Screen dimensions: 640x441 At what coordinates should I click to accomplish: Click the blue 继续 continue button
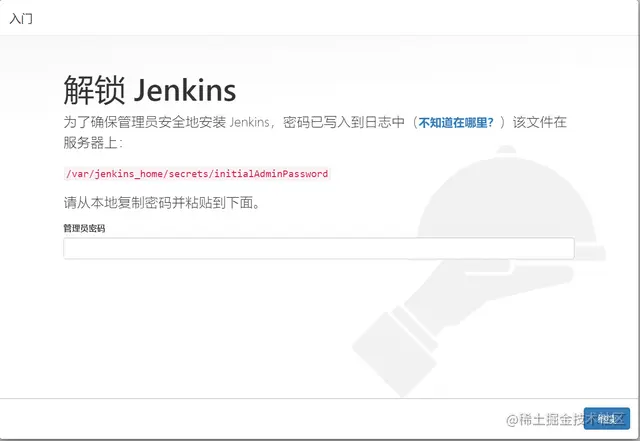607,419
